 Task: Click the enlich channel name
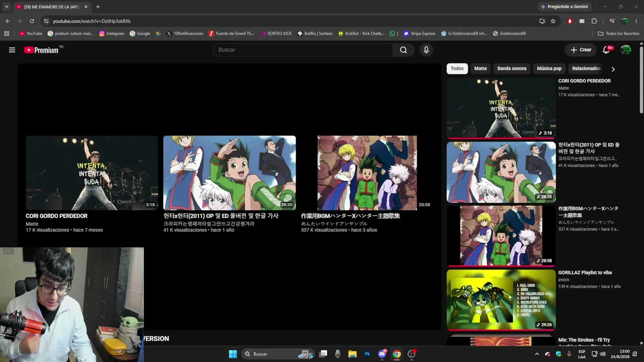point(563,280)
